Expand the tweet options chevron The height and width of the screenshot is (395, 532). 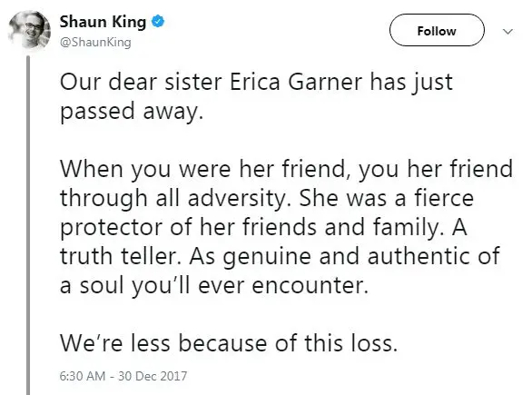pos(507,32)
